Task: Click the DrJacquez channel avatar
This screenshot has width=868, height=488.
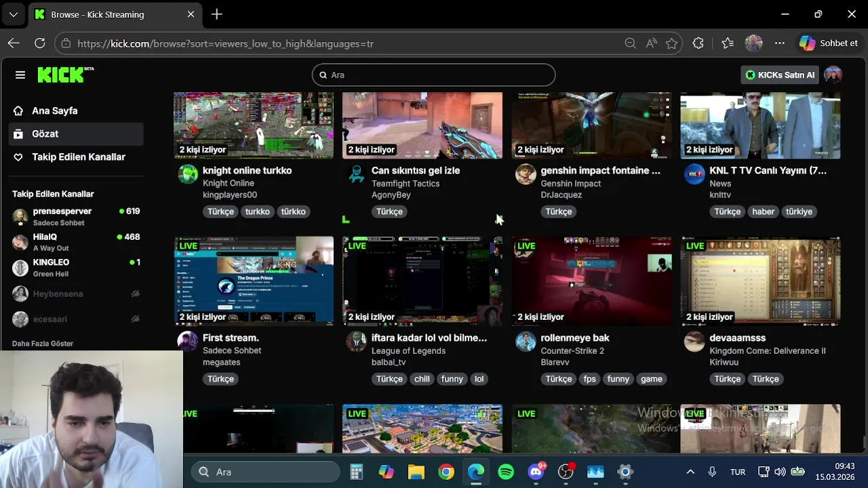Action: (x=526, y=174)
